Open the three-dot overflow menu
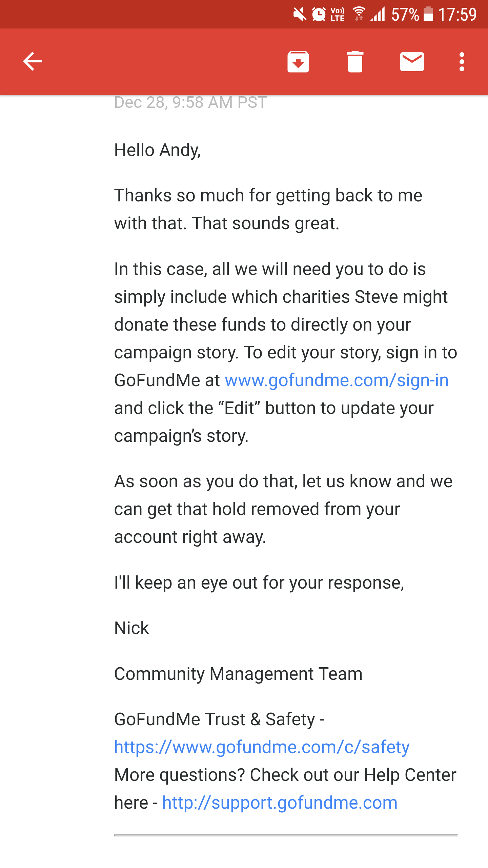The width and height of the screenshot is (488, 868). click(x=462, y=61)
